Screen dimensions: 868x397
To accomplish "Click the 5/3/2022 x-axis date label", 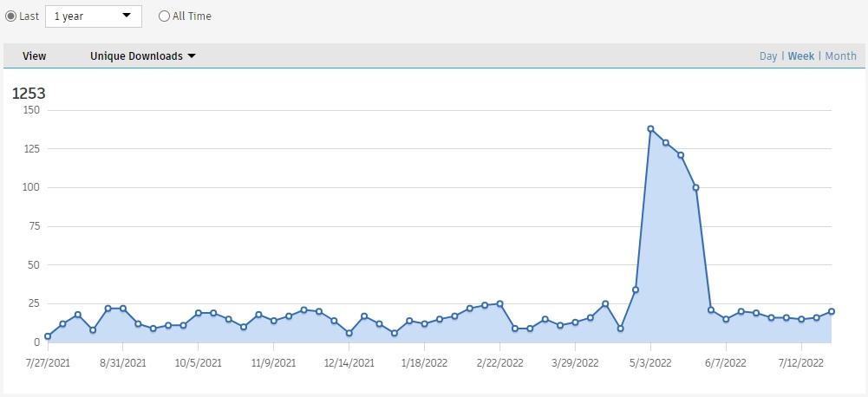I will tap(650, 364).
